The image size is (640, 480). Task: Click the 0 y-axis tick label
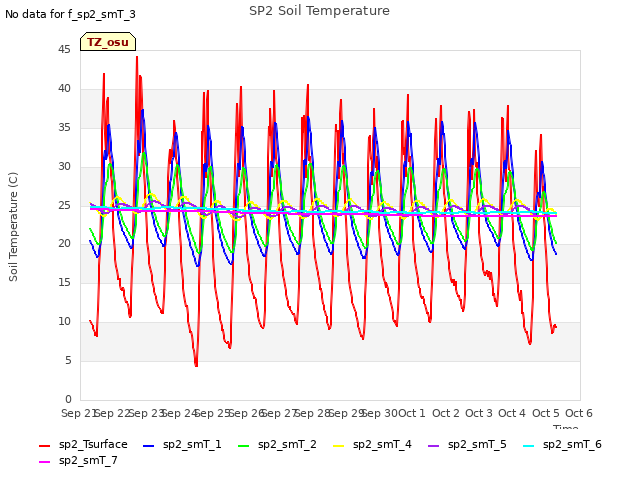pyautogui.click(x=68, y=399)
